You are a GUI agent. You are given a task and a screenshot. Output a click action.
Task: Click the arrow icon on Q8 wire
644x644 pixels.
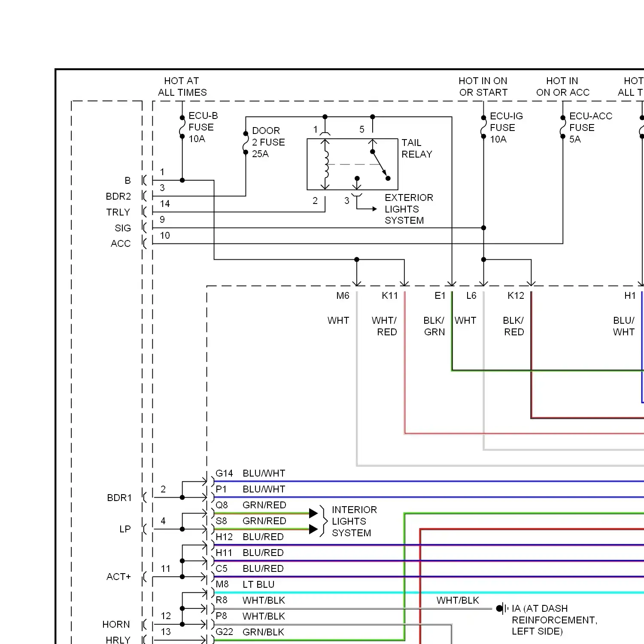(313, 513)
